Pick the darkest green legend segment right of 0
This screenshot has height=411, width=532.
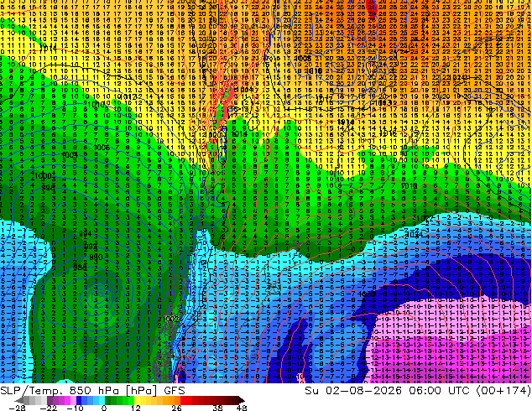click(x=108, y=400)
